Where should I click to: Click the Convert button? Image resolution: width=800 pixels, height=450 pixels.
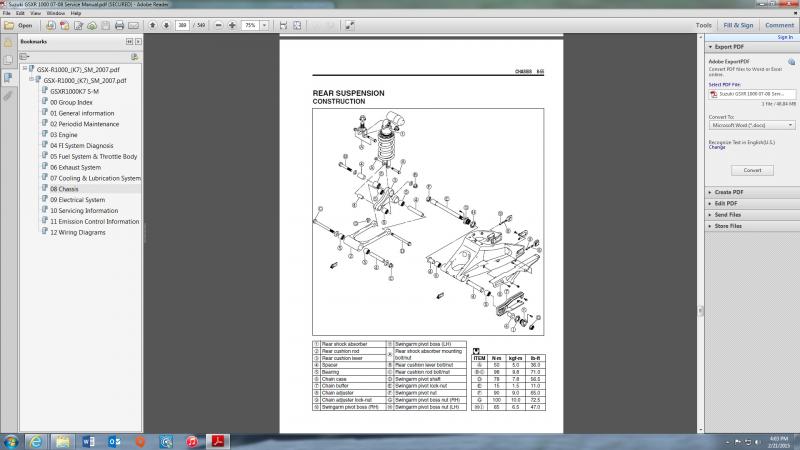tap(752, 170)
